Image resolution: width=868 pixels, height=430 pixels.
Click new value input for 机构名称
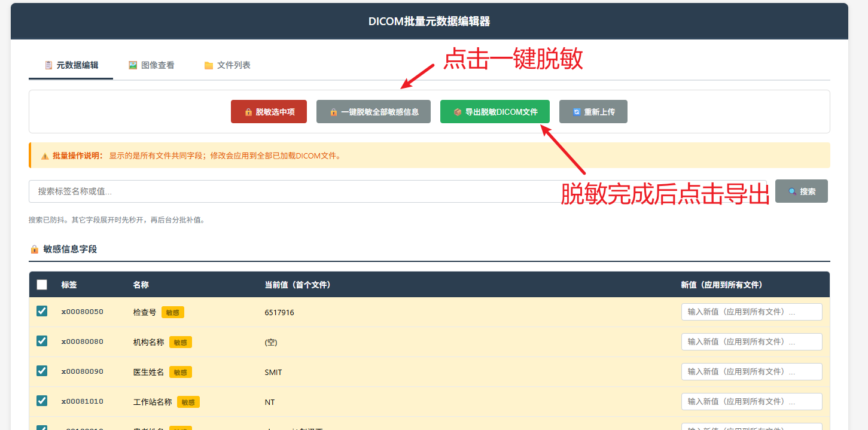tap(751, 341)
